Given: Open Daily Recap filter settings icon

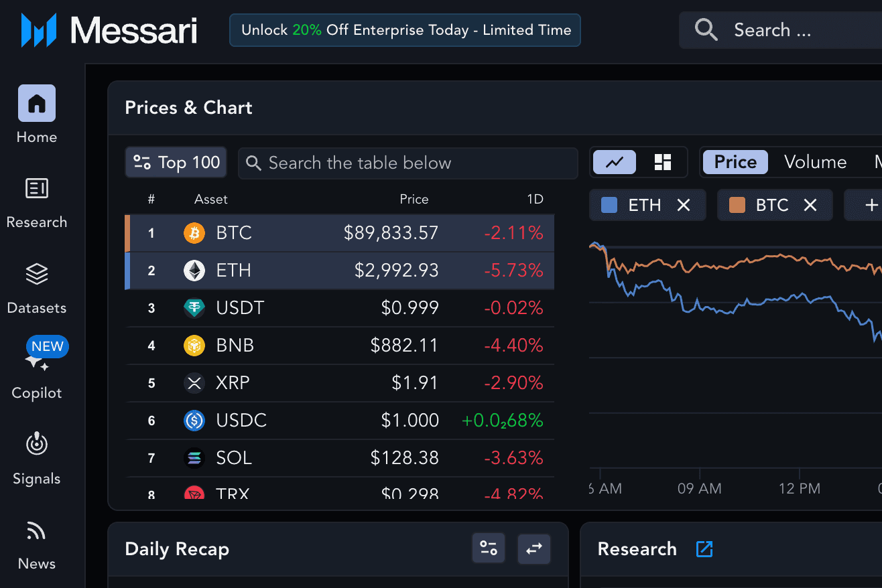Looking at the screenshot, I should pos(489,549).
